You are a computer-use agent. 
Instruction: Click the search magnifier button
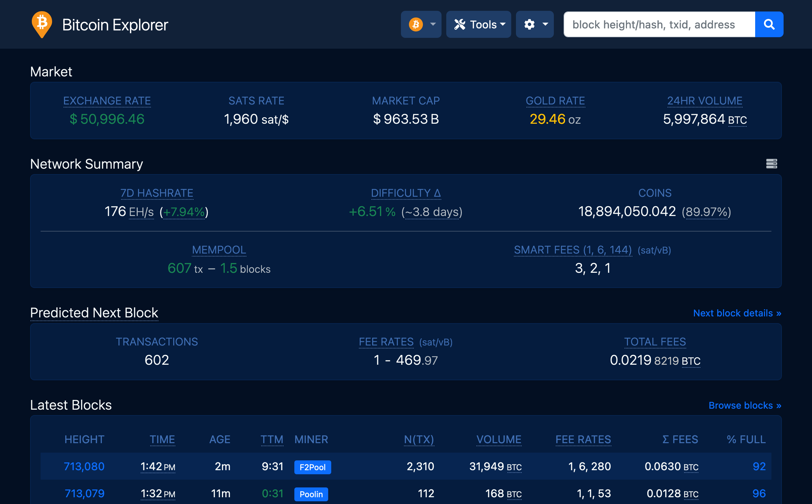click(x=769, y=24)
